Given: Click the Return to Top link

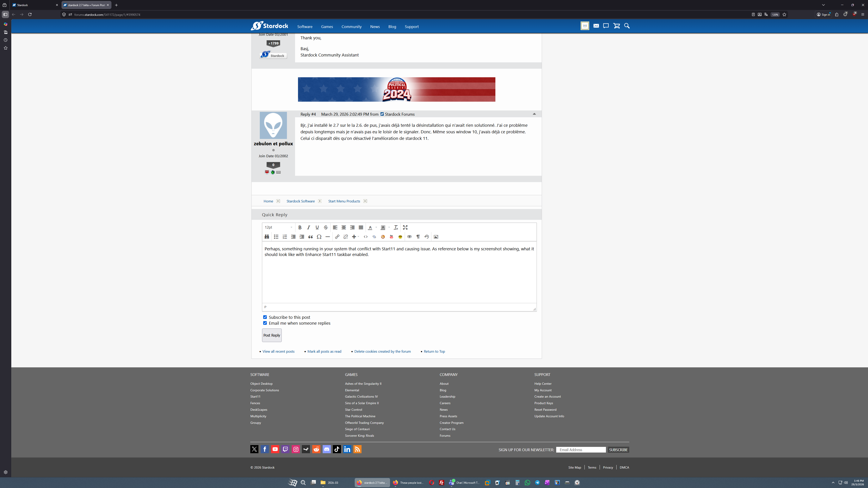Looking at the screenshot, I should [x=434, y=351].
